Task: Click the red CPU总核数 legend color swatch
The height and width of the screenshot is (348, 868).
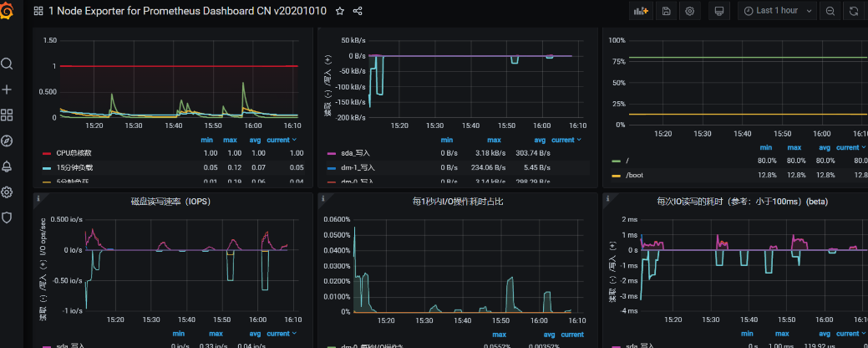Action: pyautogui.click(x=48, y=153)
